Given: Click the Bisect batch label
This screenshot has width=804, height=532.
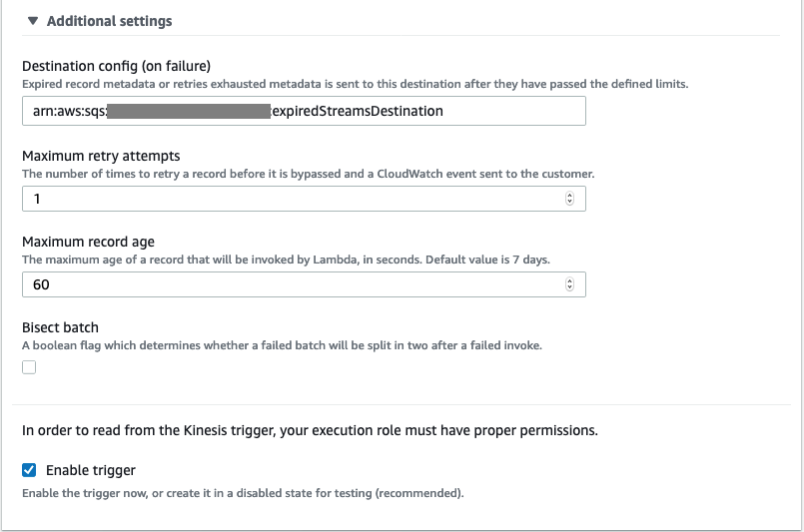Looking at the screenshot, I should 60,327.
